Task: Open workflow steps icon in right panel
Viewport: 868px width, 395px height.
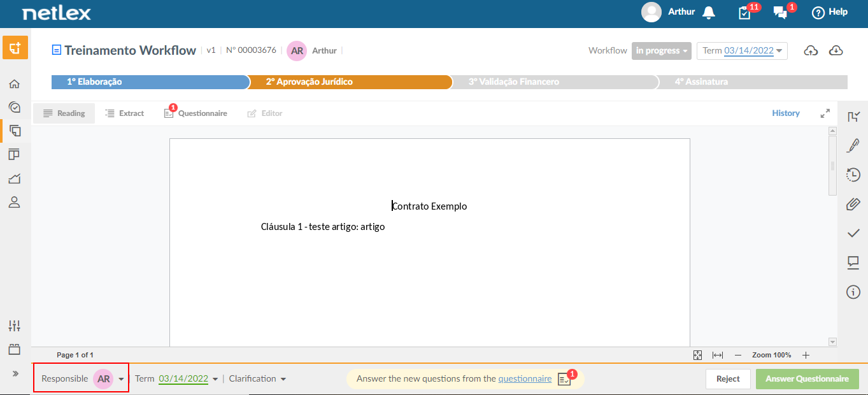Action: pyautogui.click(x=853, y=117)
